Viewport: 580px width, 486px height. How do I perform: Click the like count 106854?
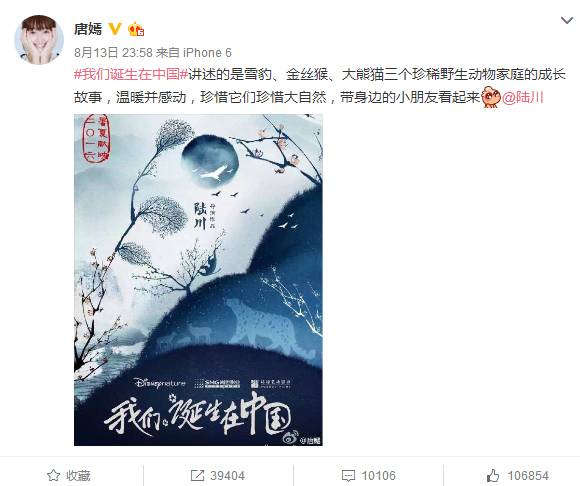(x=528, y=476)
